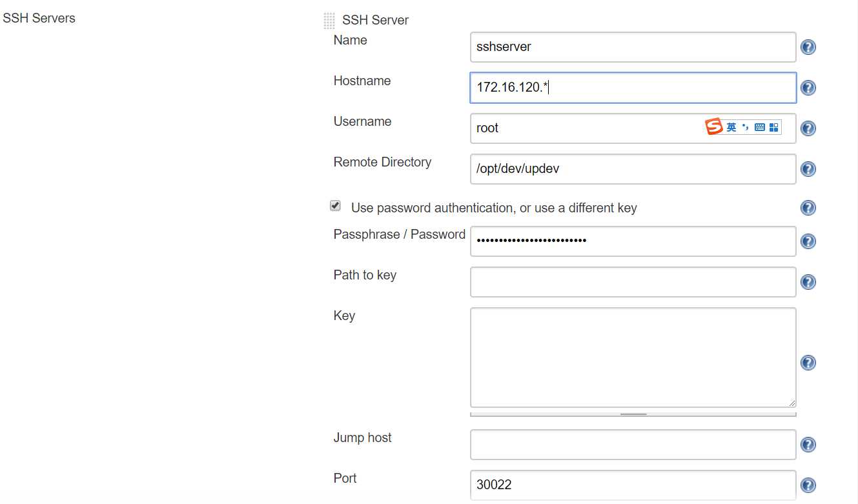858x504 pixels.
Task: Open Sogou soft keyboard icon
Action: 760,128
